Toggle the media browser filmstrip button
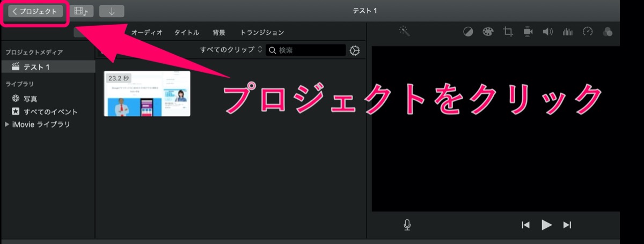The width and height of the screenshot is (644, 244). click(x=82, y=11)
